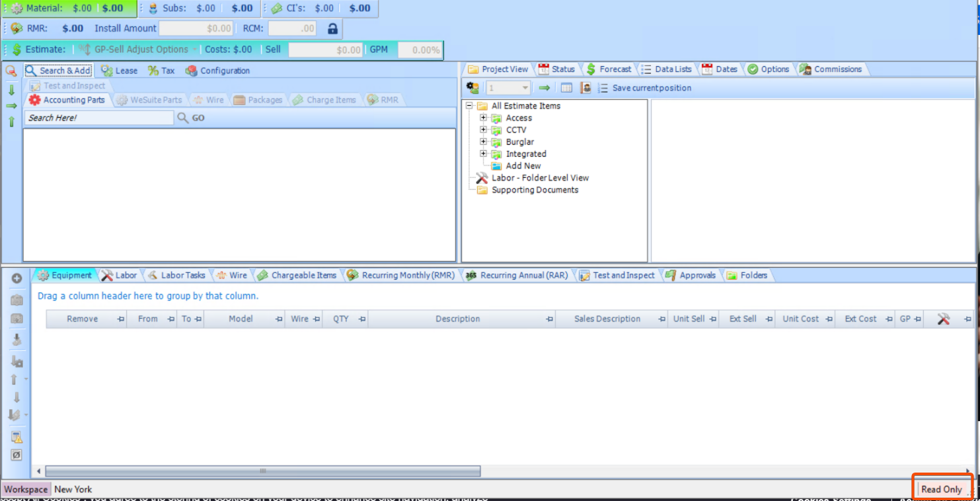Click the padlock icon beside RCM
This screenshot has height=501, width=980.
pyautogui.click(x=332, y=28)
